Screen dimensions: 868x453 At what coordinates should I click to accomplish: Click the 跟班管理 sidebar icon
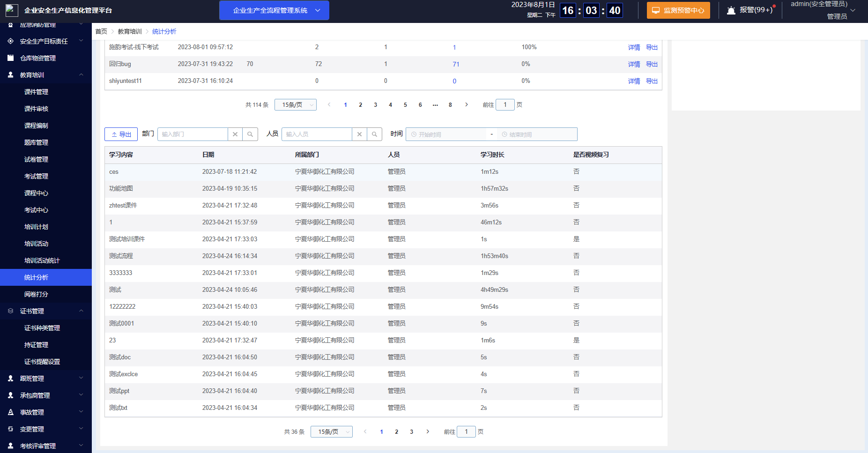coord(11,379)
